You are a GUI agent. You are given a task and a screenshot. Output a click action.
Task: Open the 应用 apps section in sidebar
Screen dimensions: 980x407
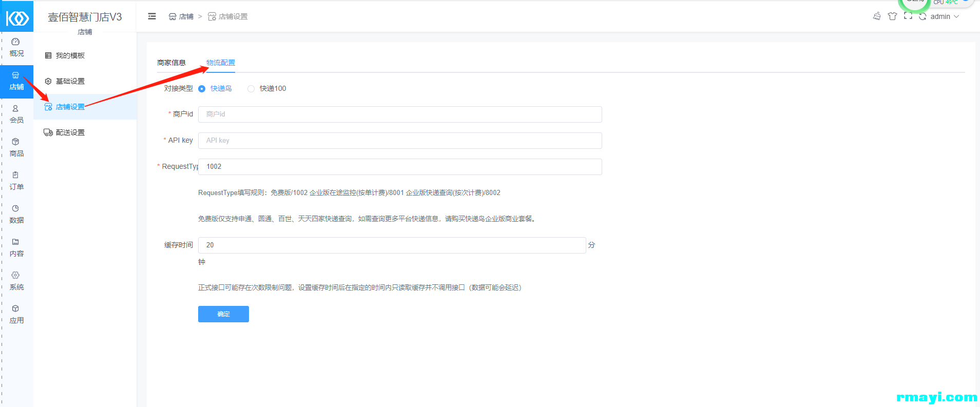[x=16, y=315]
